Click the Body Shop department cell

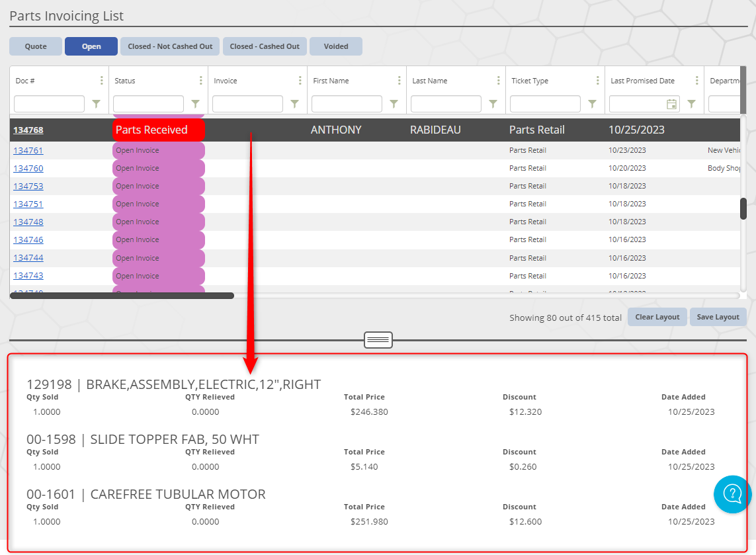pos(723,168)
